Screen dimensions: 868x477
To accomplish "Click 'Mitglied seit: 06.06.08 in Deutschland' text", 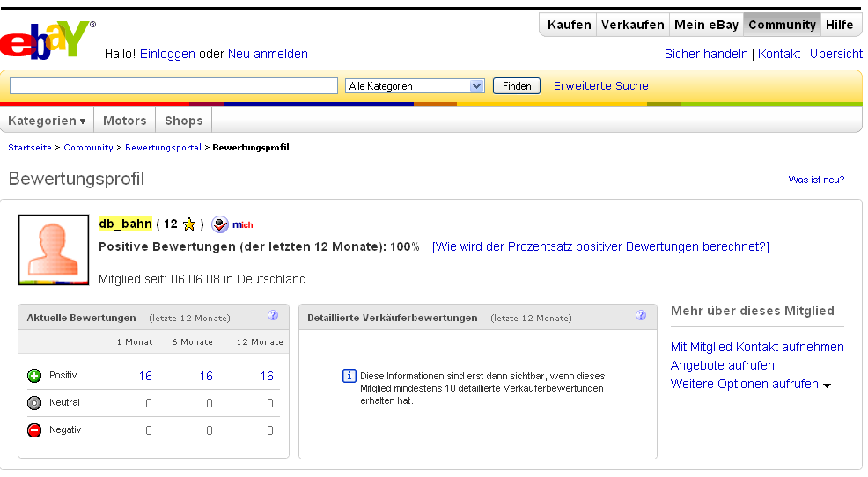I will click(202, 279).
